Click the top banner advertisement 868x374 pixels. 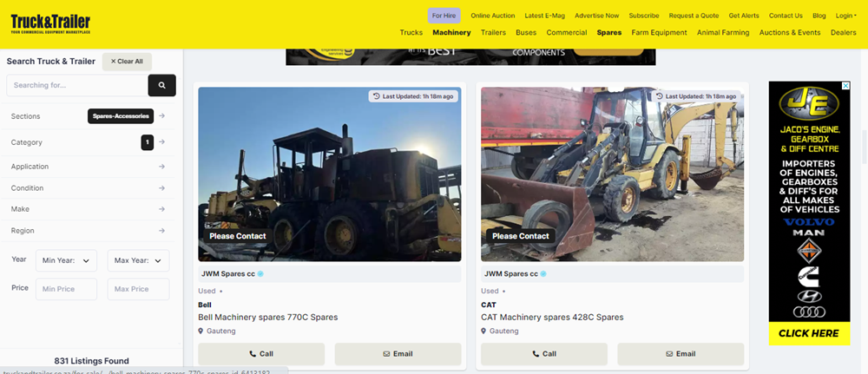[x=470, y=57]
